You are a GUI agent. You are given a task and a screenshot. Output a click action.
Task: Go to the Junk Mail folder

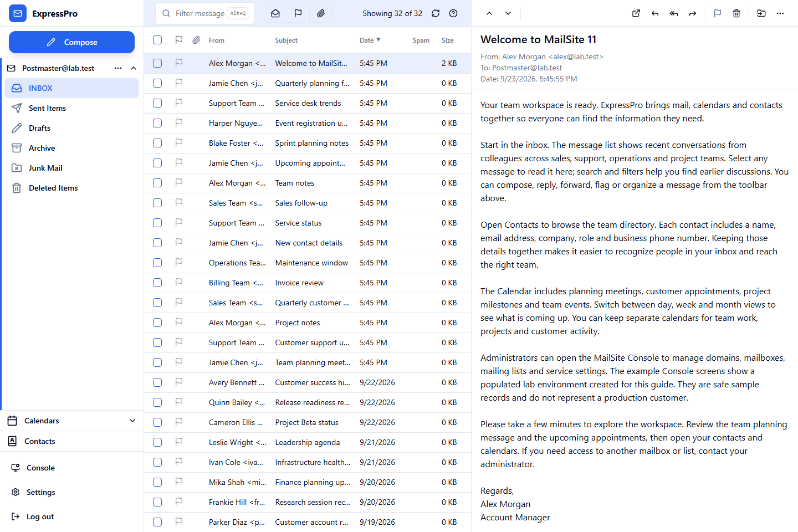tap(71, 168)
